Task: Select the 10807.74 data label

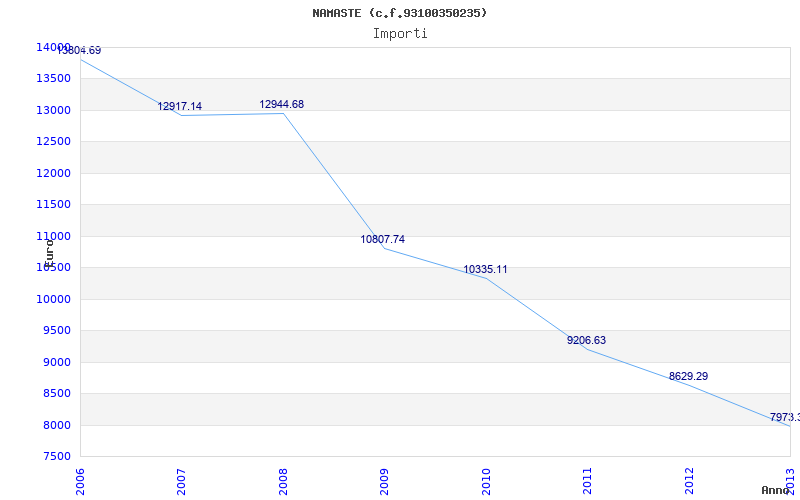Action: [x=383, y=239]
